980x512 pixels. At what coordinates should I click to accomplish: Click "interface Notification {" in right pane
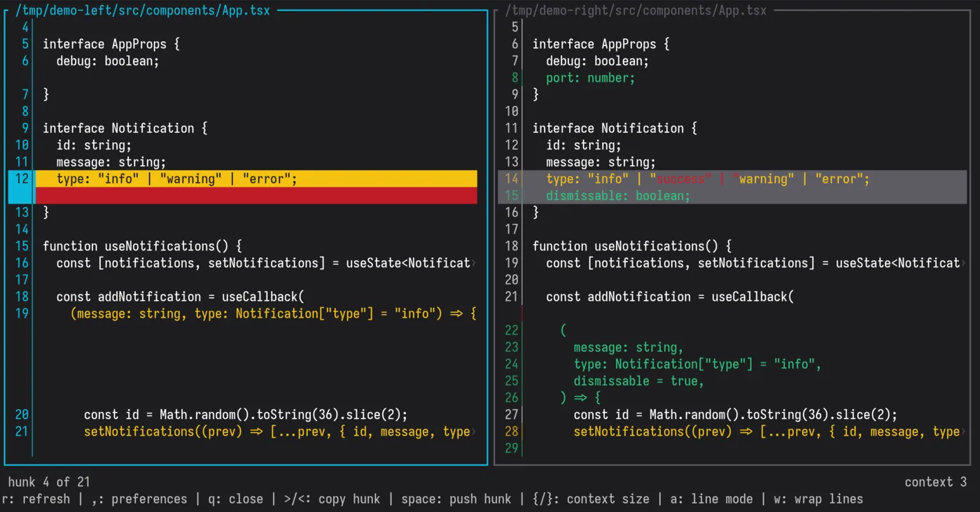tap(615, 128)
